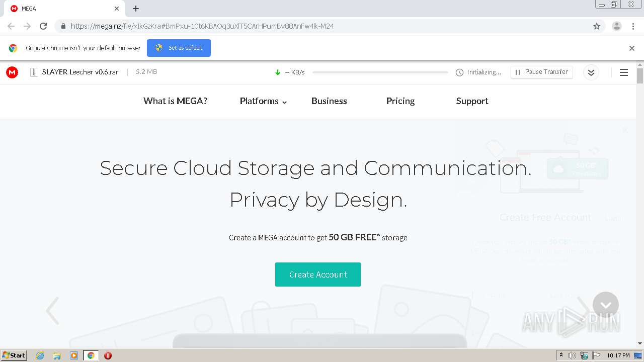Focus the mega.nz address bar
The height and width of the screenshot is (362, 644).
click(x=322, y=26)
